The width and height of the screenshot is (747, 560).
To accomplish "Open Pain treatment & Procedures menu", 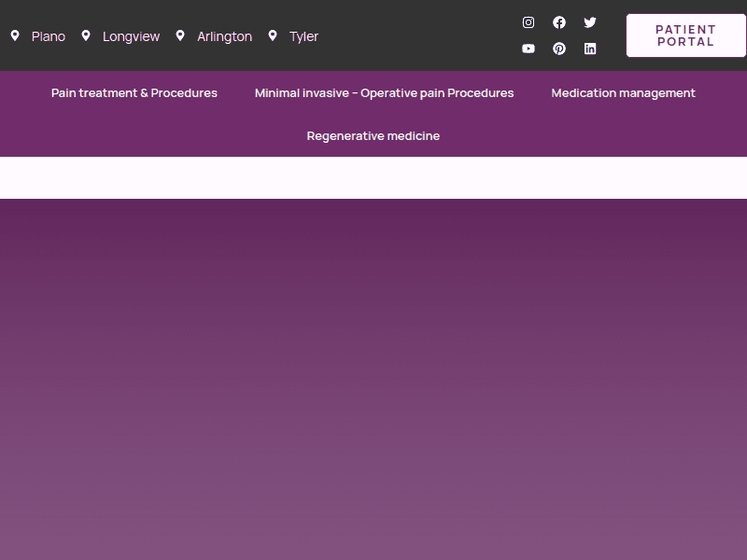I will 134,93.
